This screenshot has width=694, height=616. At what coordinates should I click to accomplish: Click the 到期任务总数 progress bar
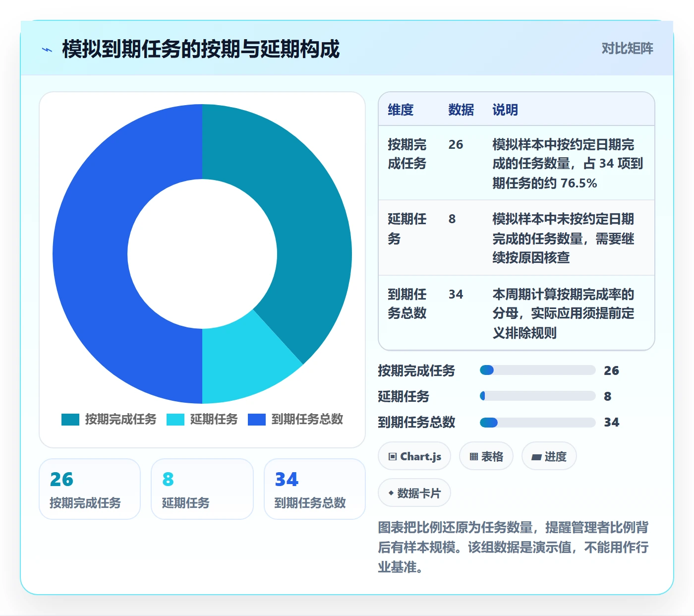point(537,423)
